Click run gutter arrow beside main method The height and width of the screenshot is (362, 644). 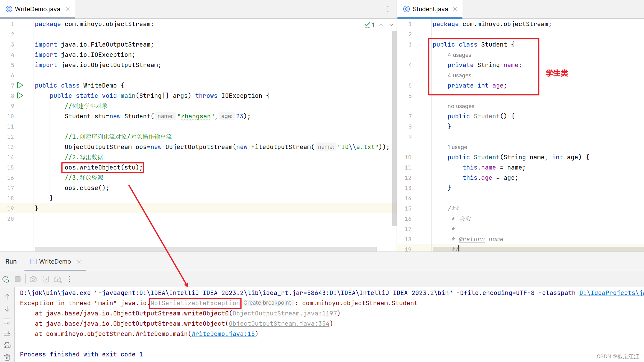(20, 95)
